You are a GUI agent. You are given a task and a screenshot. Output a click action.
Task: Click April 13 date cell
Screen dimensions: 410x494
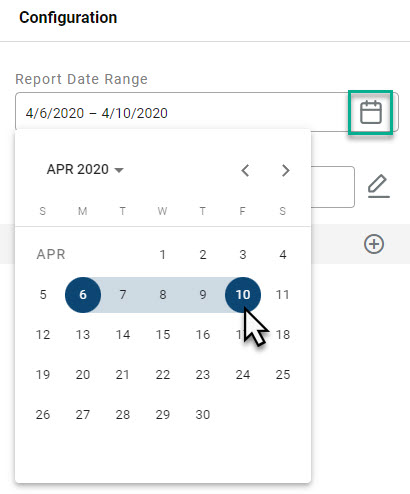83,335
